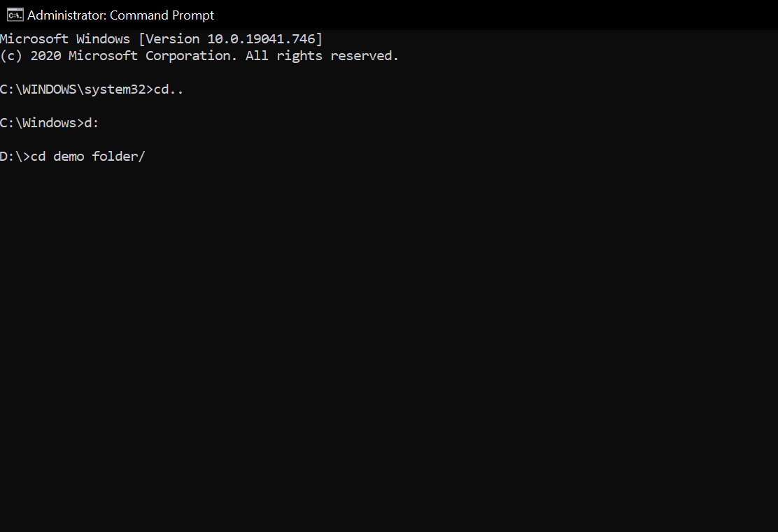Click the C:\Windows prompt path
The width and height of the screenshot is (778, 532).
pos(38,123)
